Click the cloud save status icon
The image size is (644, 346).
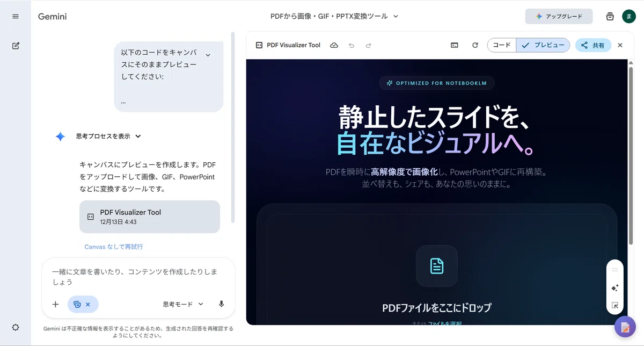[334, 45]
